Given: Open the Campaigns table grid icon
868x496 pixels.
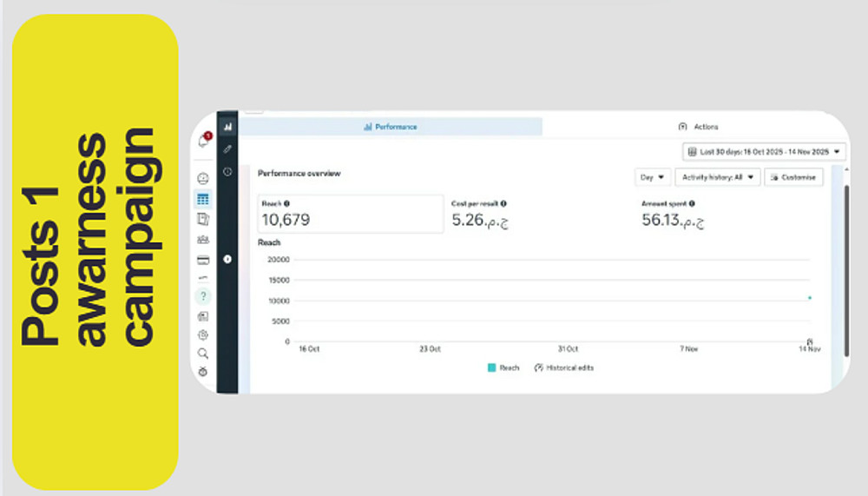Looking at the screenshot, I should coord(203,199).
